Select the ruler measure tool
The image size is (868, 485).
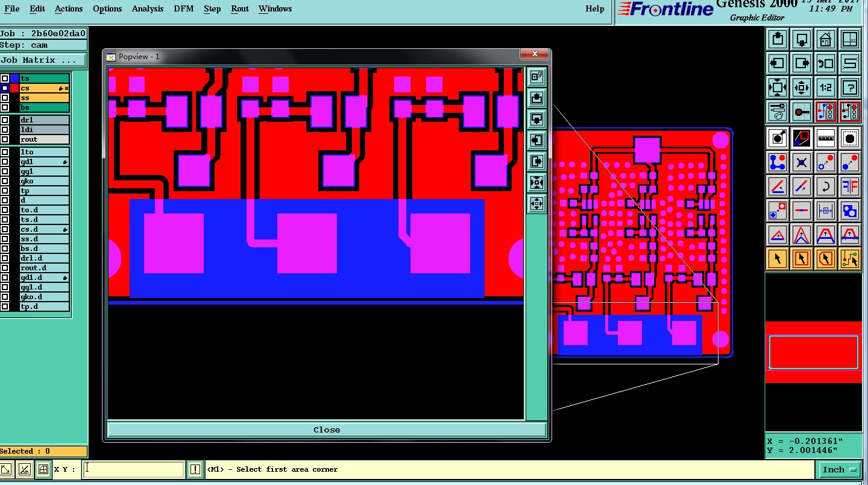826,138
